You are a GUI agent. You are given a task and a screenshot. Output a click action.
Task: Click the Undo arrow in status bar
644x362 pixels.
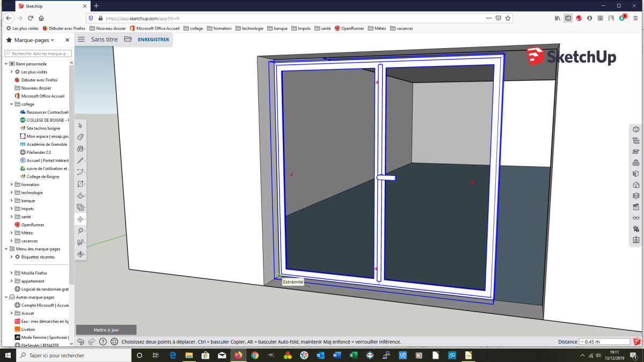coord(80,342)
